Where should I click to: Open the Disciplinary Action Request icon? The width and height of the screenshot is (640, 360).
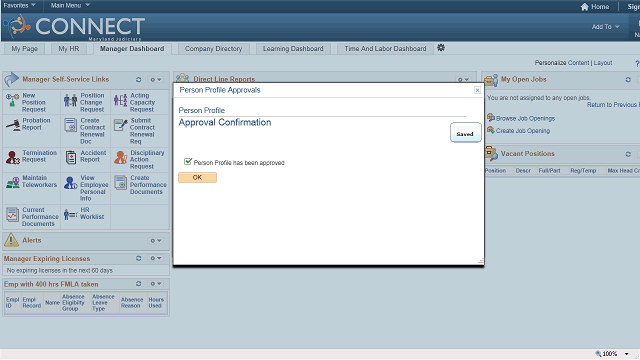120,157
